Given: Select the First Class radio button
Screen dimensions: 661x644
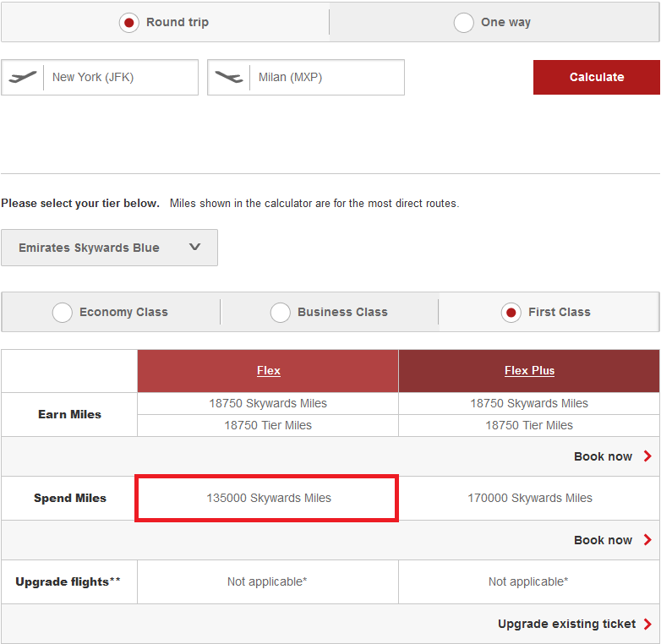Looking at the screenshot, I should click(x=511, y=313).
